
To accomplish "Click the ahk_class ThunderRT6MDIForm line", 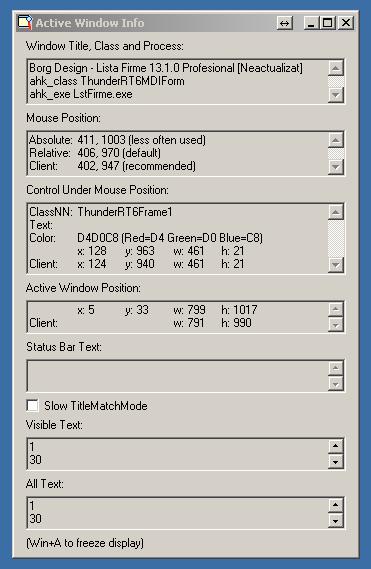I will point(107,81).
